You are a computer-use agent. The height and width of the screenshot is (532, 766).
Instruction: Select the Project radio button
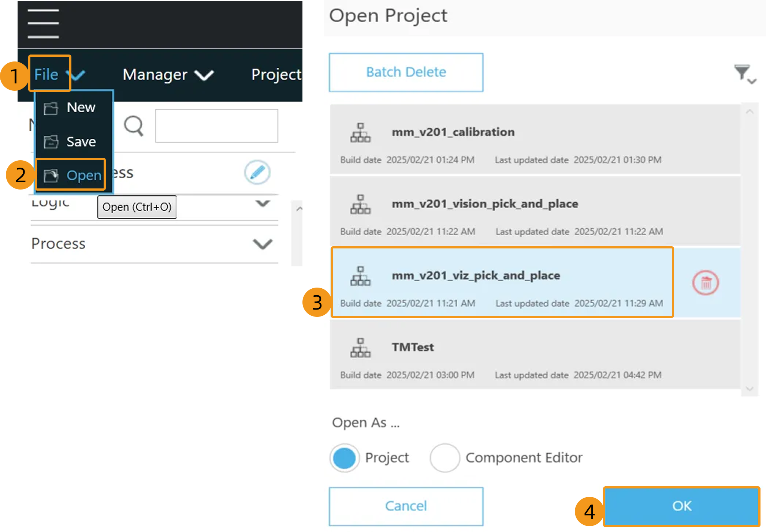click(x=344, y=458)
